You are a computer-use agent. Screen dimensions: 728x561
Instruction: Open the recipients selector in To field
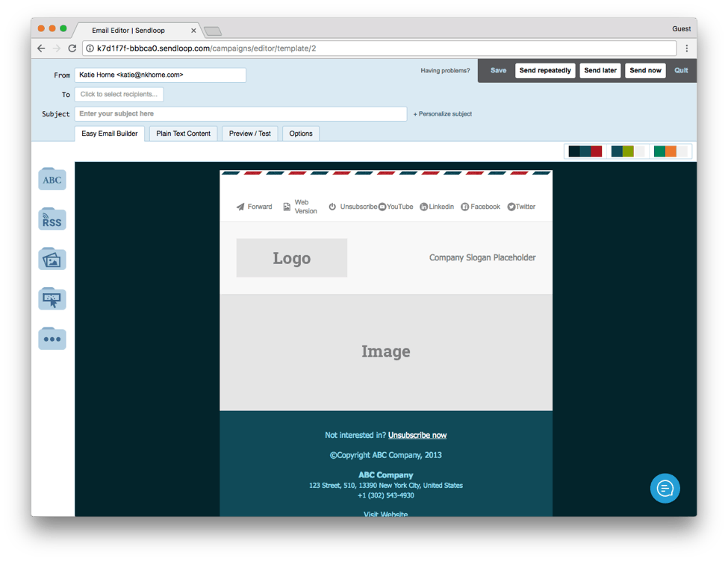[x=119, y=95]
